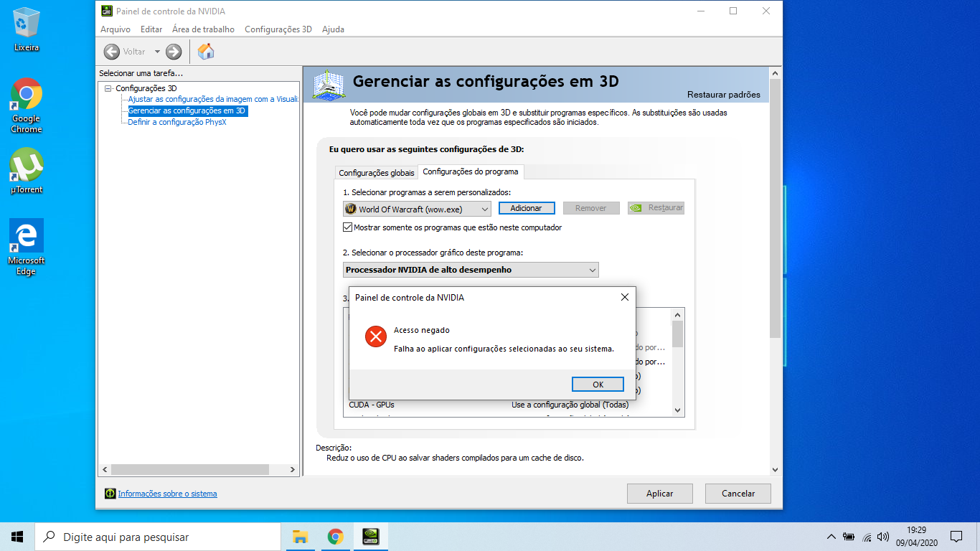Open Informações sobre o sistema link

coord(167,494)
